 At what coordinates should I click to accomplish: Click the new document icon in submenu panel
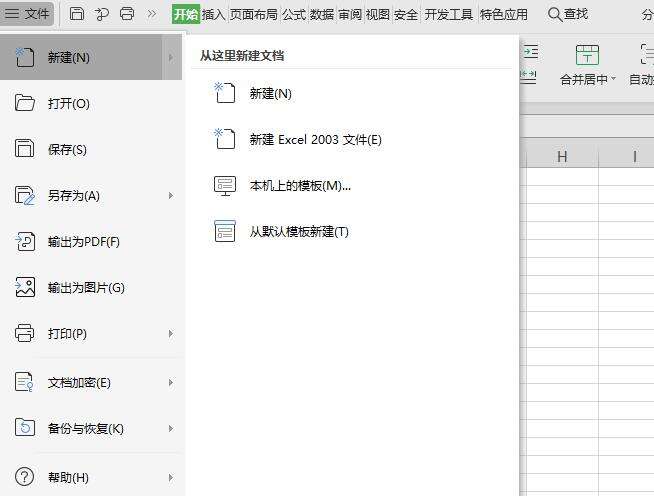click(225, 93)
